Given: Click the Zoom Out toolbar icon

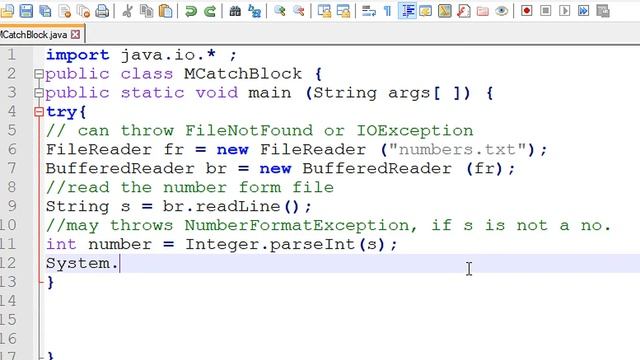Looking at the screenshot, I should pos(299,11).
